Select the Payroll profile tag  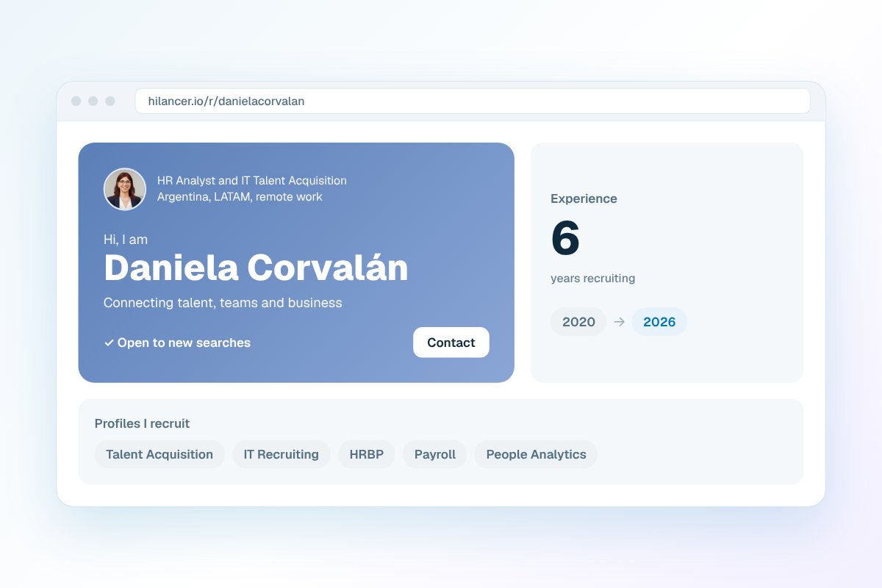[x=435, y=454]
